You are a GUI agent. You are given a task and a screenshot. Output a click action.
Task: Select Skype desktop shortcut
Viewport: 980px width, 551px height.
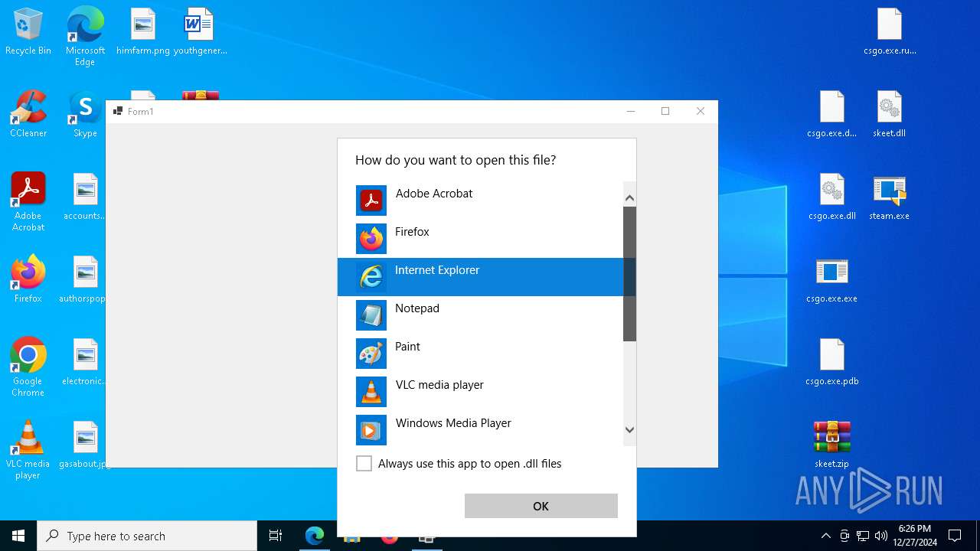85,114
